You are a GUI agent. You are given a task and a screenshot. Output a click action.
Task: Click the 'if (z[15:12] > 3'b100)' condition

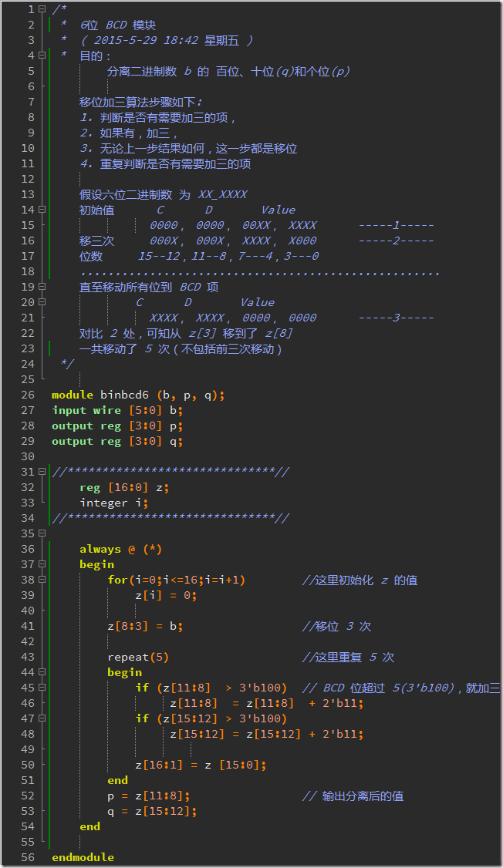(211, 718)
